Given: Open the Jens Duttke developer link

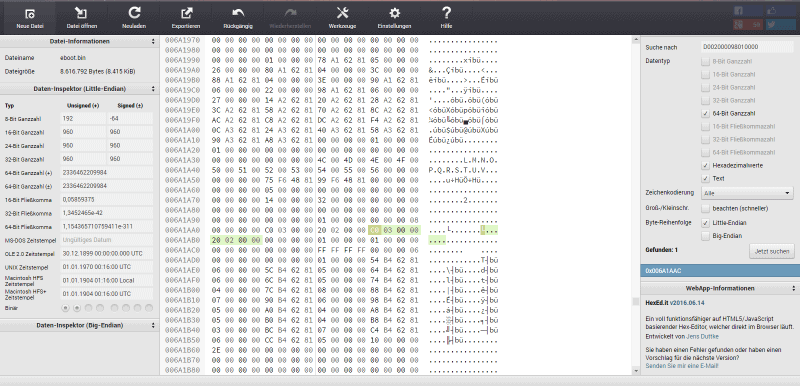Looking at the screenshot, I should tap(704, 337).
